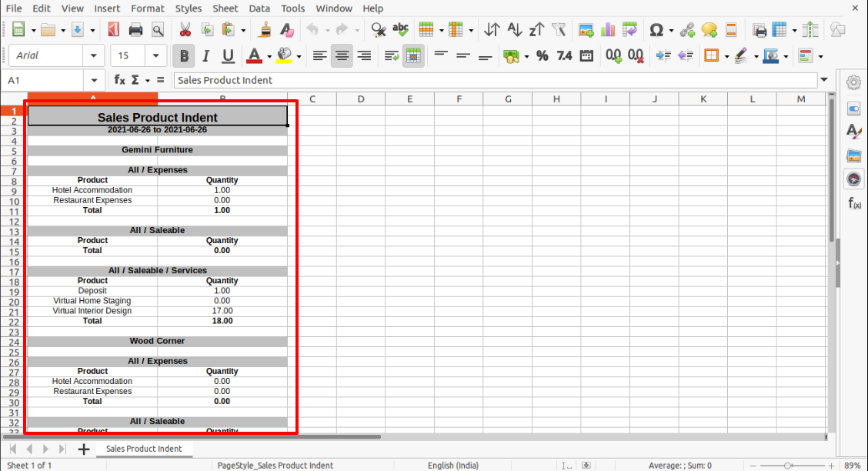Define headers and footers icon
The height and width of the screenshot is (471, 868).
pyautogui.click(x=731, y=29)
